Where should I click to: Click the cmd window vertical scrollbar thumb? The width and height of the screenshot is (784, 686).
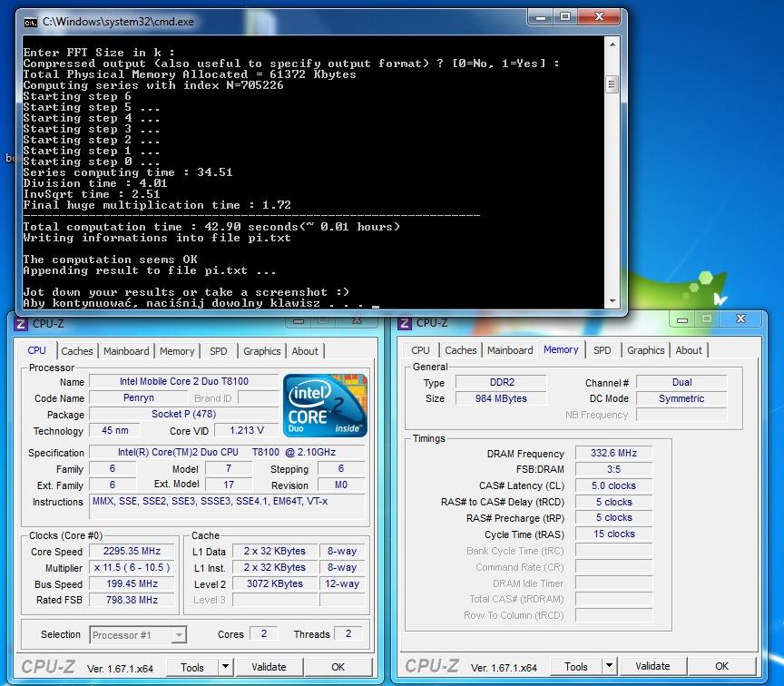click(612, 84)
